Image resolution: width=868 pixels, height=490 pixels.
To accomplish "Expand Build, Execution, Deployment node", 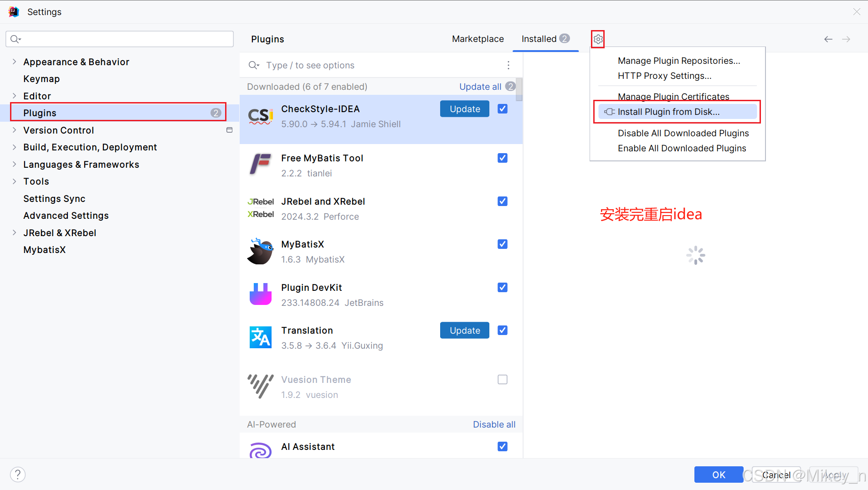I will coord(14,147).
